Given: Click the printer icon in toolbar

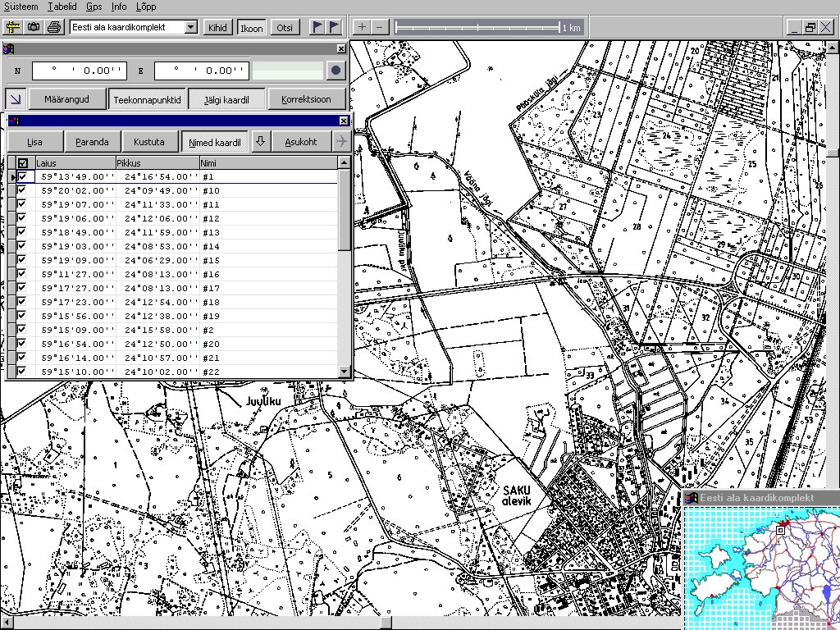Looking at the screenshot, I should coord(54,27).
